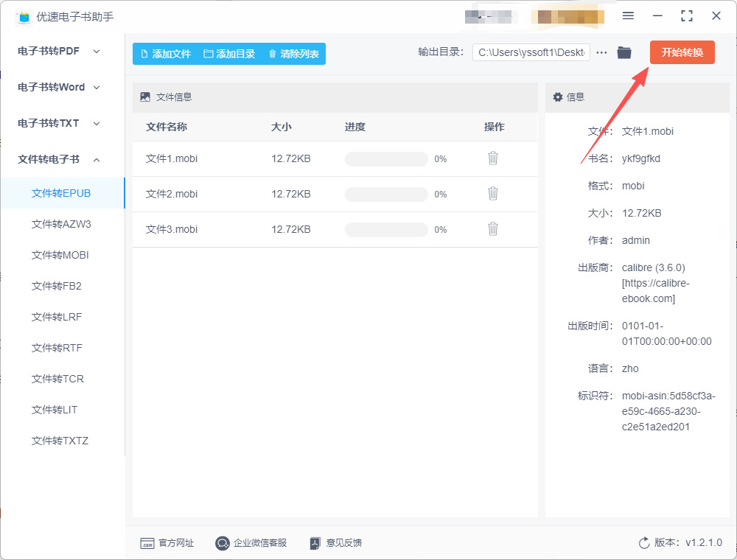Click the version refresh icon
This screenshot has width=737, height=560.
644,543
